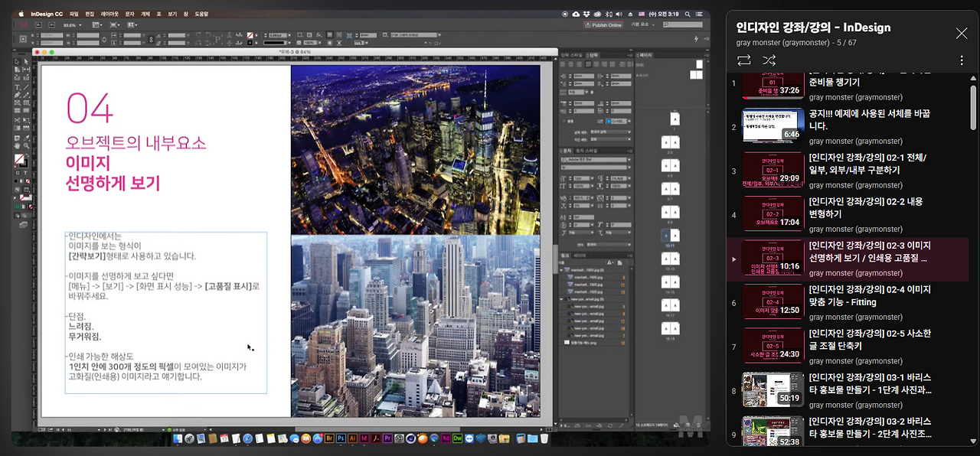980x456 pixels.
Task: Pick the Note tool
Action: (x=17, y=138)
